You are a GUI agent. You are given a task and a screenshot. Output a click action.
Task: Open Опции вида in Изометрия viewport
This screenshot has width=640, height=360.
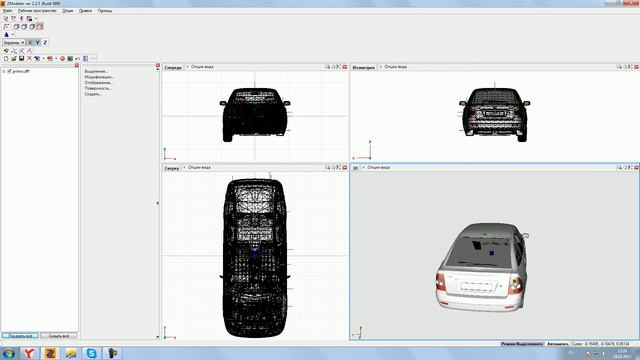(395, 67)
